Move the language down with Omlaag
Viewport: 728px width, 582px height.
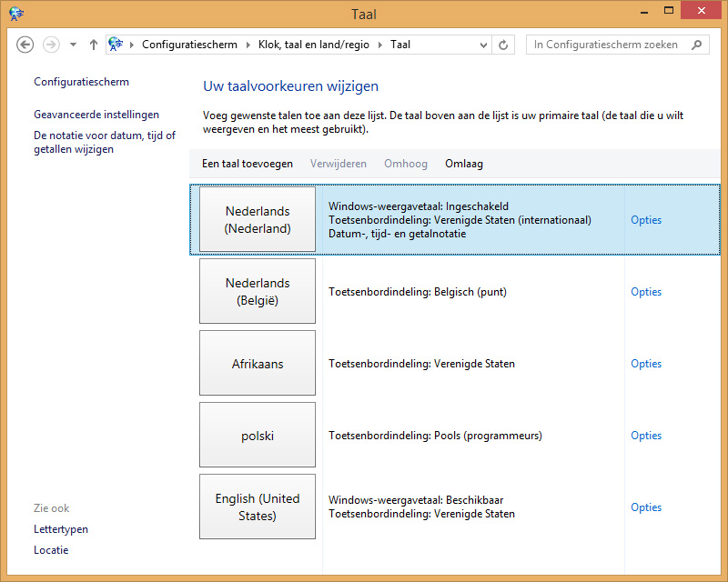[464, 164]
